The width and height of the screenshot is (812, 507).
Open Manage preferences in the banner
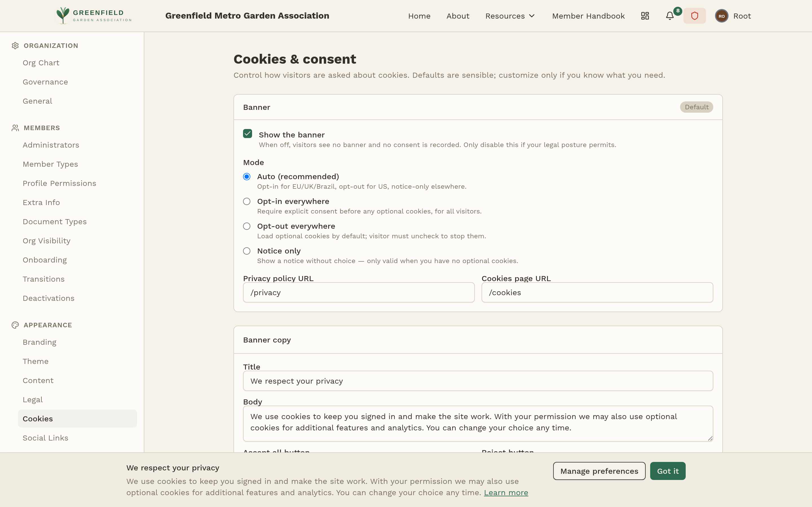[x=599, y=471]
